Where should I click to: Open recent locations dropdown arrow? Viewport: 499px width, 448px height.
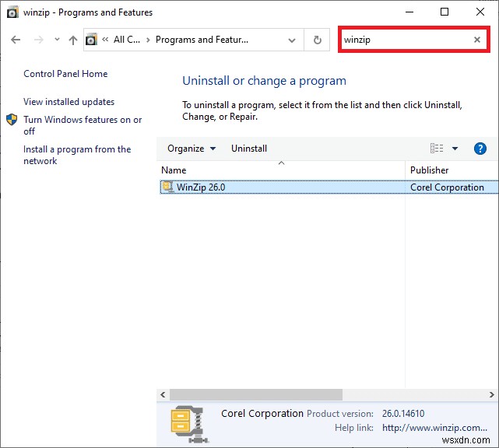57,40
